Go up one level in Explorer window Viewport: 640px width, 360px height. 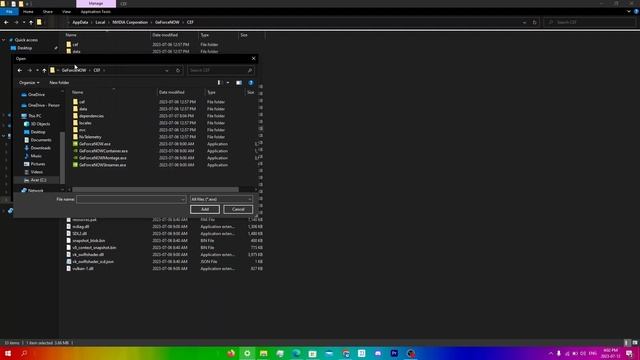[31, 22]
